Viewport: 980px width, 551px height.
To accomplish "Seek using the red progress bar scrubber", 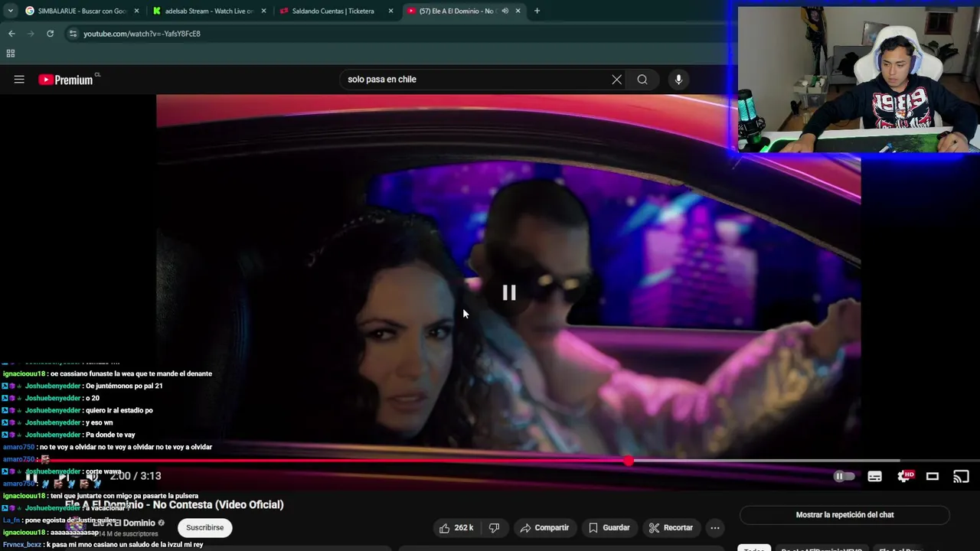I will [629, 461].
